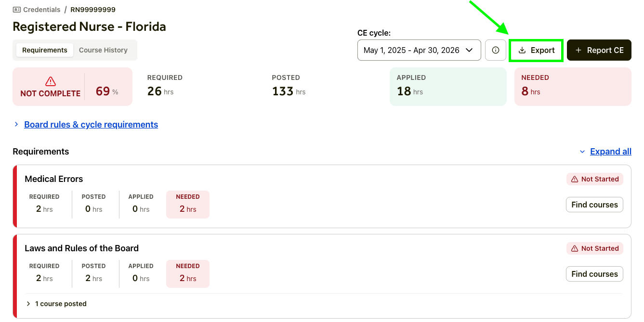Expand Board rules & cycle requirements chevron
The width and height of the screenshot is (644, 322).
16,125
